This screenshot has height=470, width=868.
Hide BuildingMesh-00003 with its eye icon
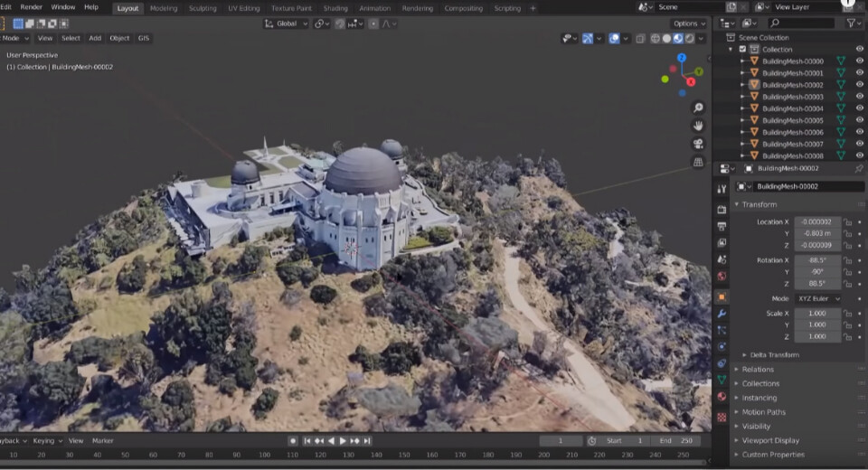click(860, 97)
